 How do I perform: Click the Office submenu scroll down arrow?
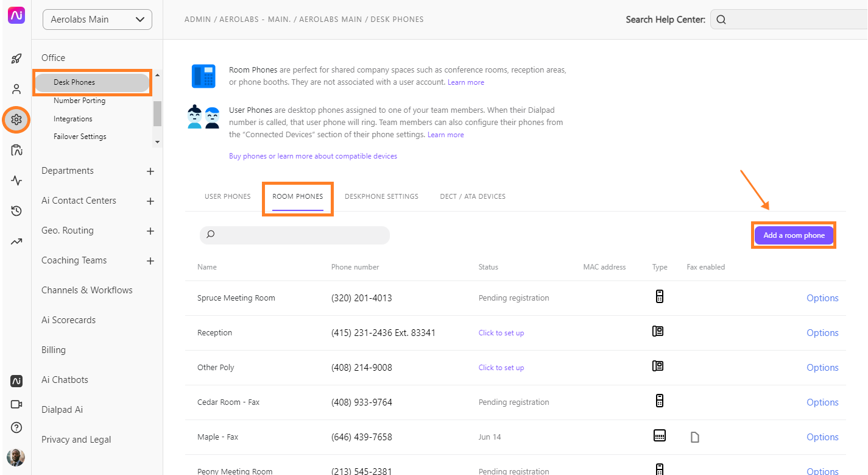(157, 141)
